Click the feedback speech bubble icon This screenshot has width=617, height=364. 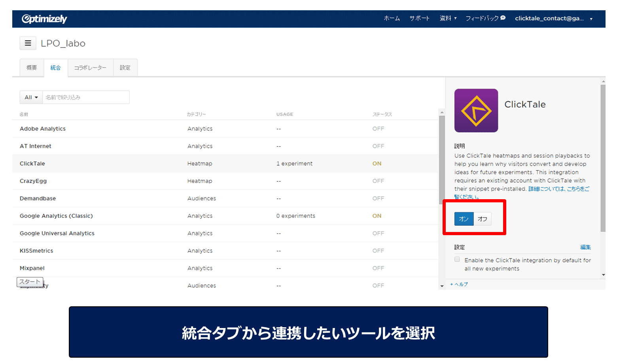pyautogui.click(x=503, y=18)
